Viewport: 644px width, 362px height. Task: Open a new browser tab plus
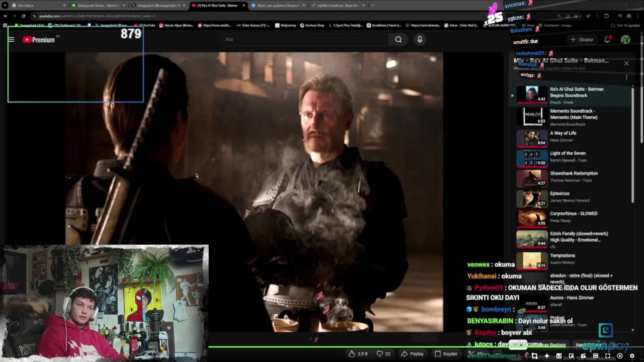(x=372, y=6)
